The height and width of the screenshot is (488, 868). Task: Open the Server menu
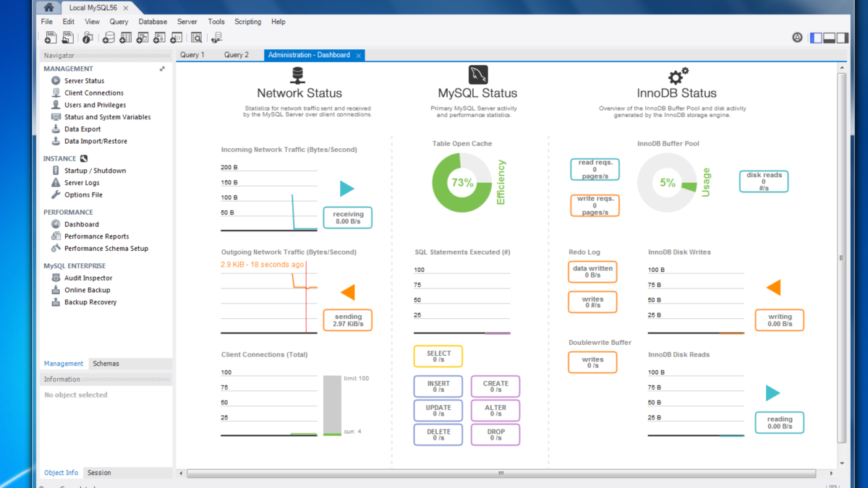[x=187, y=22]
